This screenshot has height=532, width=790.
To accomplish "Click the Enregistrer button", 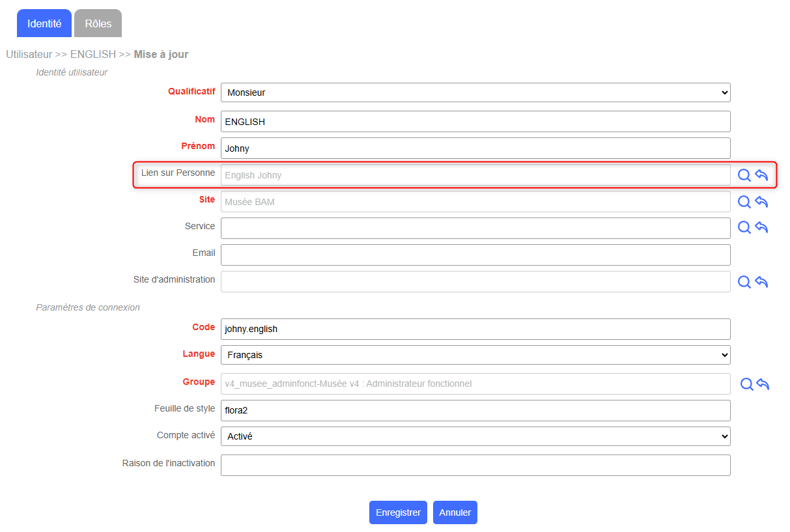I will (398, 512).
